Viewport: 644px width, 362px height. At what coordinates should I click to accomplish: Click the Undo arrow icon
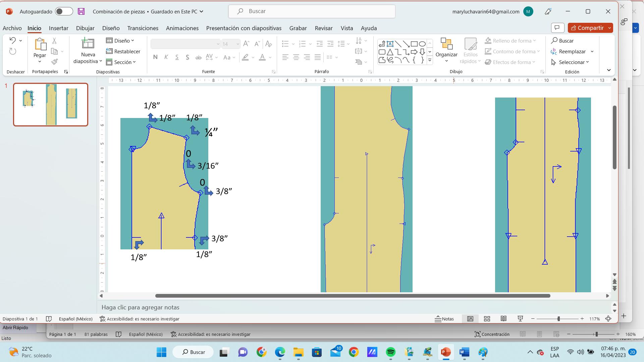[13, 41]
